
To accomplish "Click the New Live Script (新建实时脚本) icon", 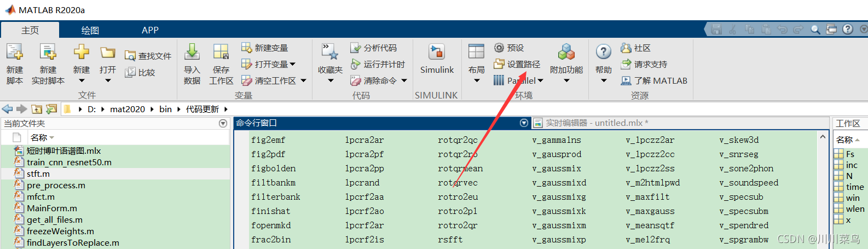I will tap(48, 52).
